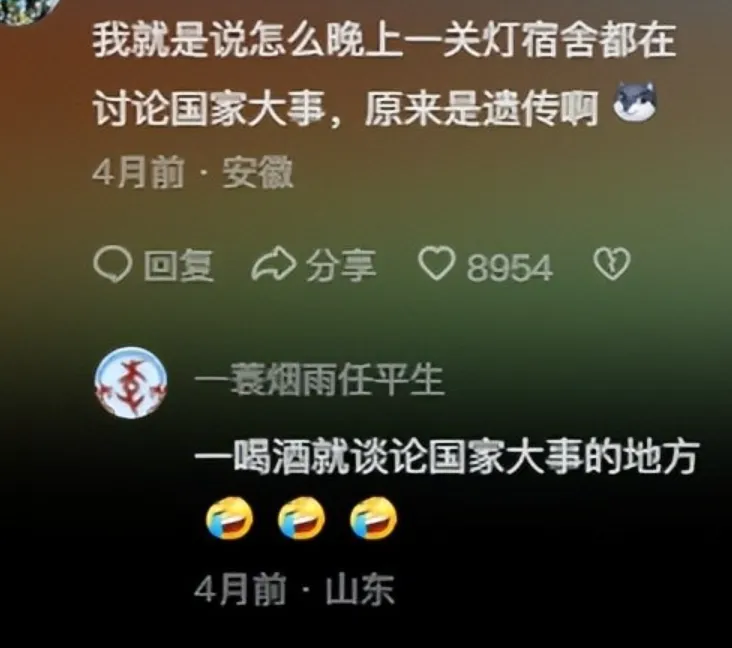The image size is (732, 648).
Task: Tap the husky emoji after 遗传啊
Action: pyautogui.click(x=634, y=102)
